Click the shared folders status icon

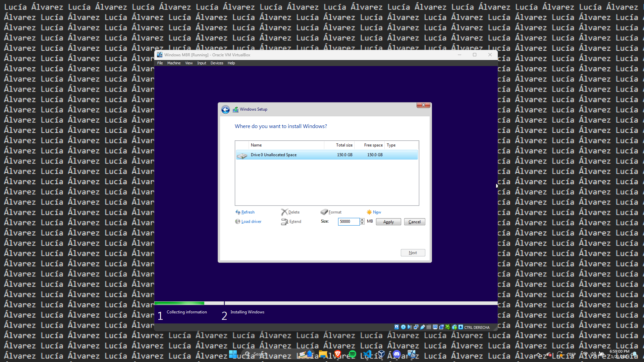[x=429, y=327]
